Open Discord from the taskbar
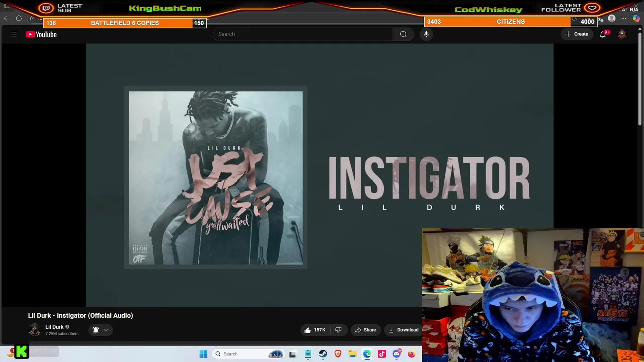The image size is (644, 362). click(x=397, y=354)
